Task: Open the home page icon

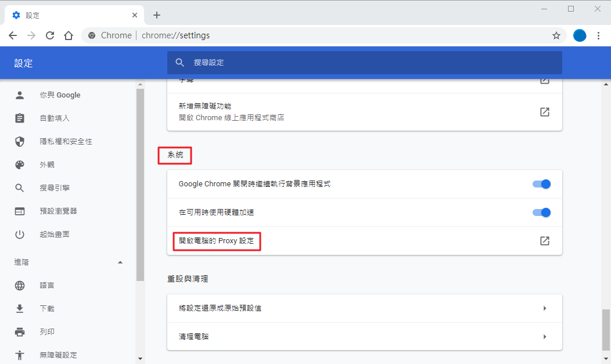Action: point(69,35)
